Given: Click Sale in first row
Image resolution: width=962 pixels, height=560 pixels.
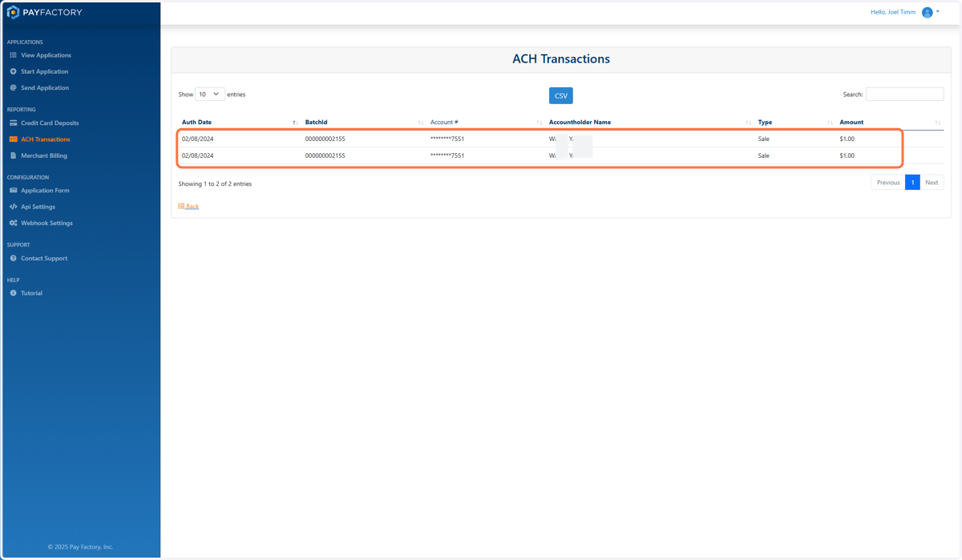Looking at the screenshot, I should point(763,139).
